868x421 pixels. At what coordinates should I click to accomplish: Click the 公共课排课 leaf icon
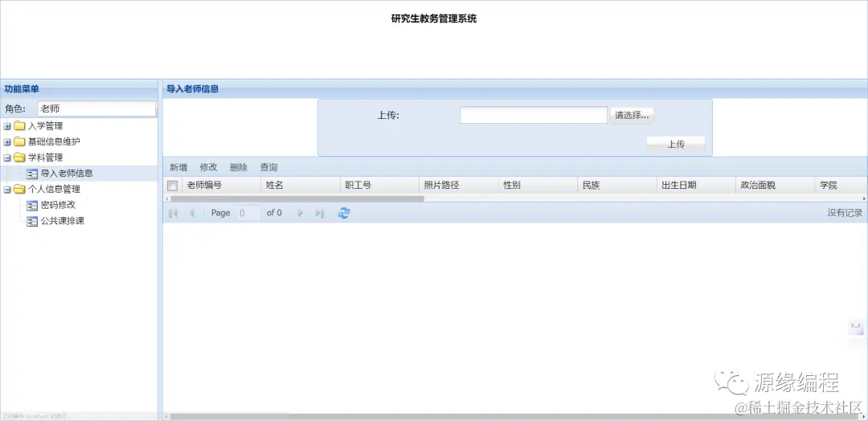point(32,221)
